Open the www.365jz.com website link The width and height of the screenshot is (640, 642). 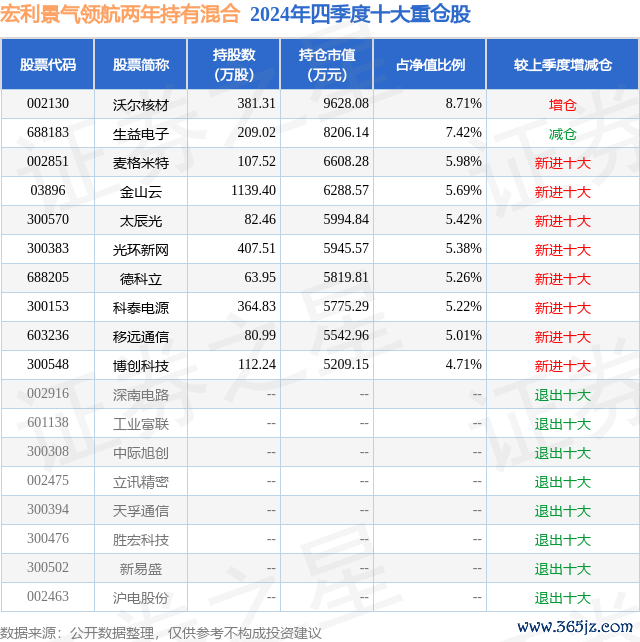(x=575, y=627)
